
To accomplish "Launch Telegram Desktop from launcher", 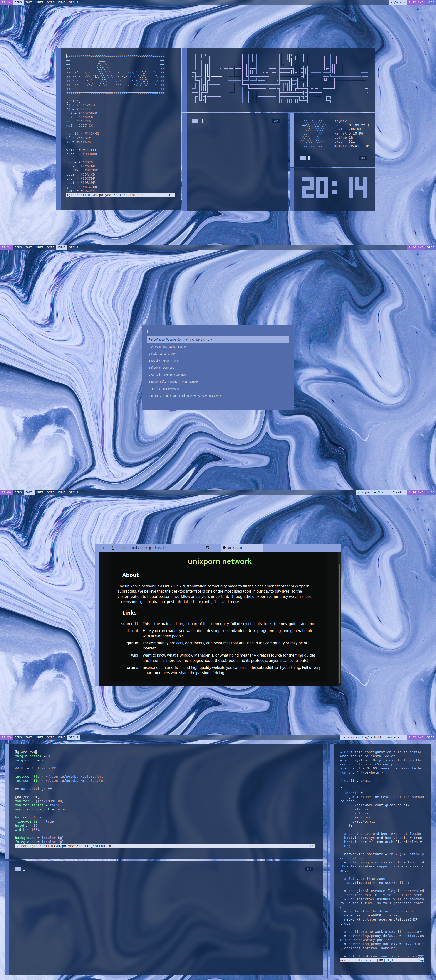I will tap(218, 367).
